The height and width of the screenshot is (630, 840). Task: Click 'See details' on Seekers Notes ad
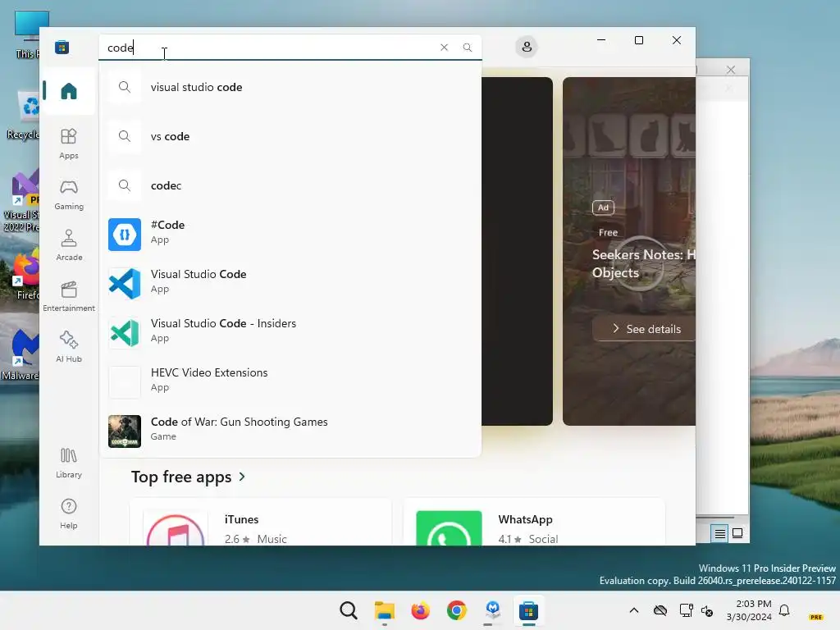coord(645,328)
